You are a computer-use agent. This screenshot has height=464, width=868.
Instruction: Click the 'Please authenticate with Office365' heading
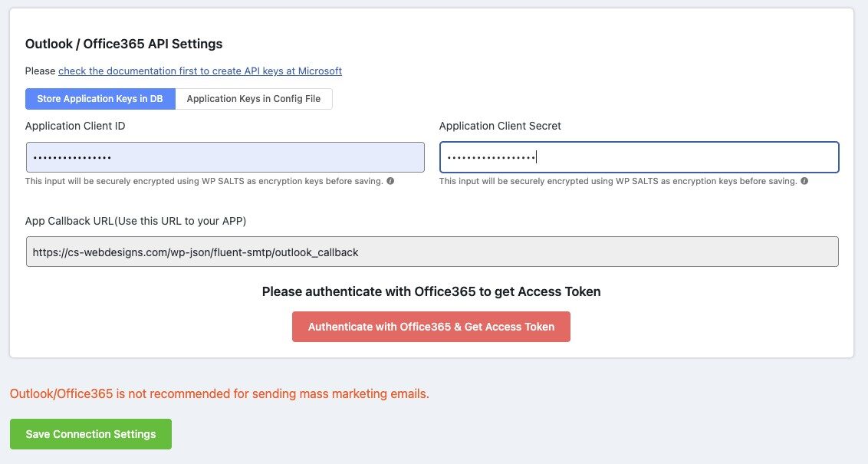coord(431,291)
